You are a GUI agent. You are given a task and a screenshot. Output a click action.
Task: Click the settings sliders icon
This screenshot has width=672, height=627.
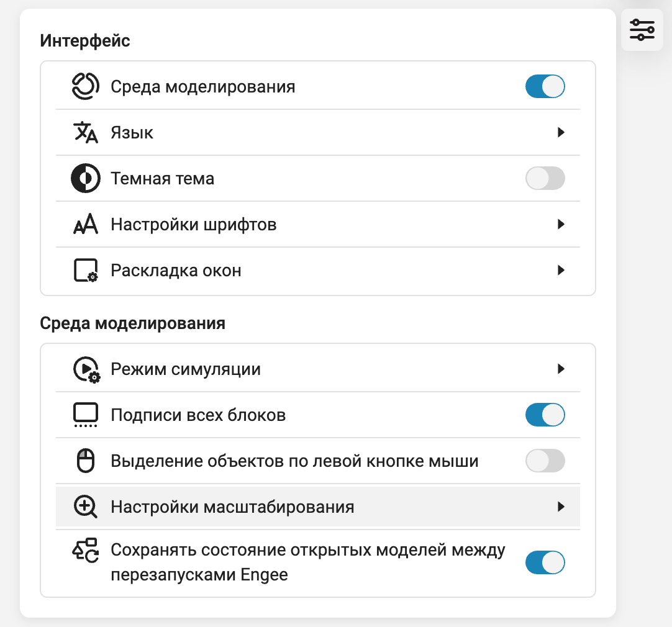tap(642, 30)
